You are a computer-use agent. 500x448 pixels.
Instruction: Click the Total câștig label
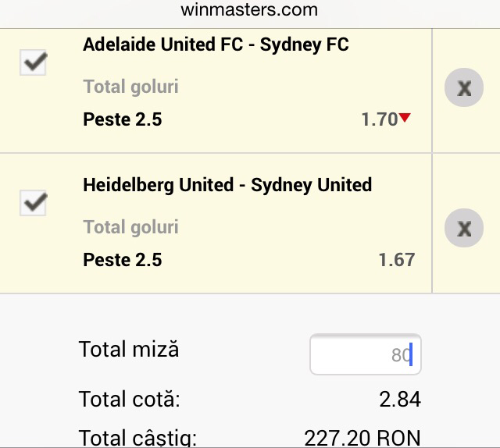tap(137, 437)
